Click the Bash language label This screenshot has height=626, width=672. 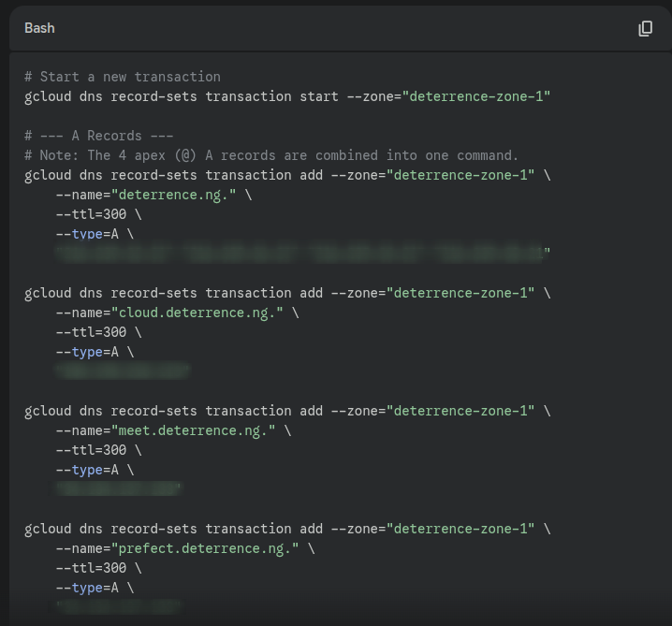[x=39, y=28]
